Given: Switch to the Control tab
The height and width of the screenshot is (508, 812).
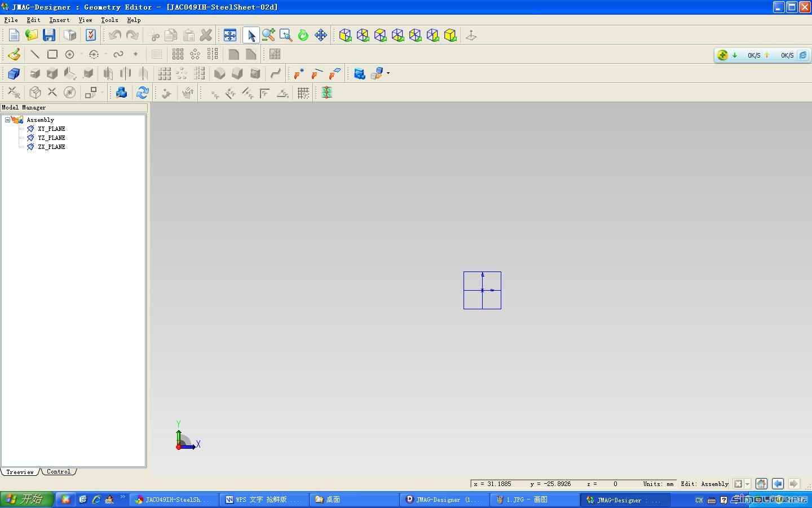Looking at the screenshot, I should tap(59, 472).
